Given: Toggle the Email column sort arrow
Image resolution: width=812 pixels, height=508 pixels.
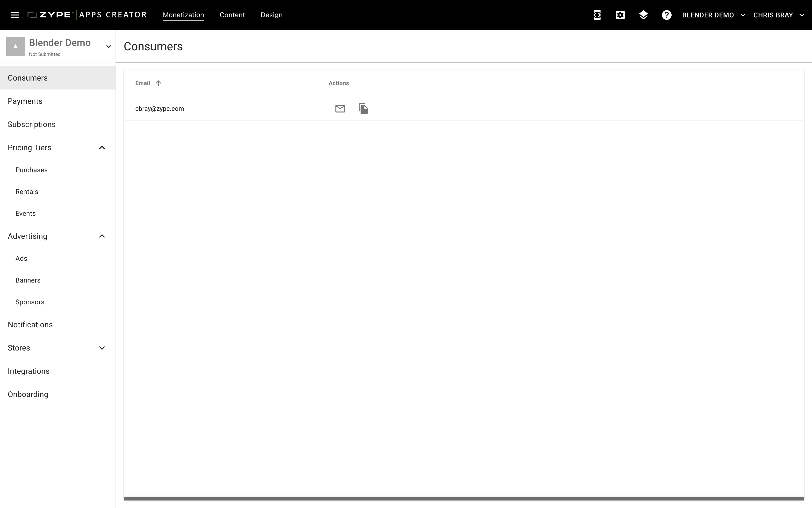Looking at the screenshot, I should tap(158, 83).
